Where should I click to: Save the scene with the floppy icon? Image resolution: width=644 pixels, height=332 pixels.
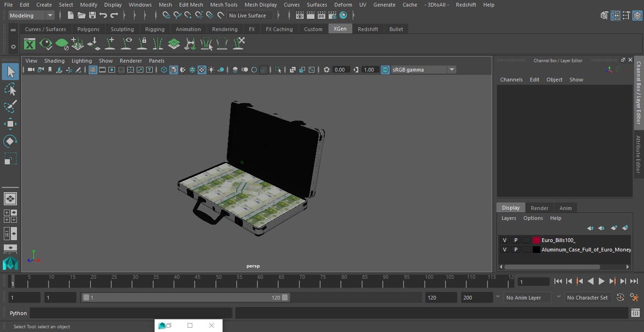92,16
